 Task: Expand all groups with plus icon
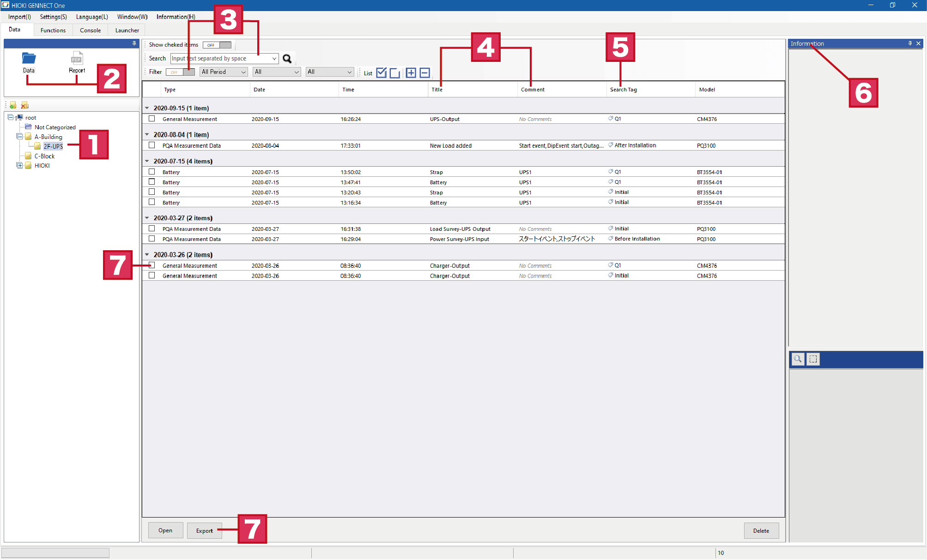411,73
